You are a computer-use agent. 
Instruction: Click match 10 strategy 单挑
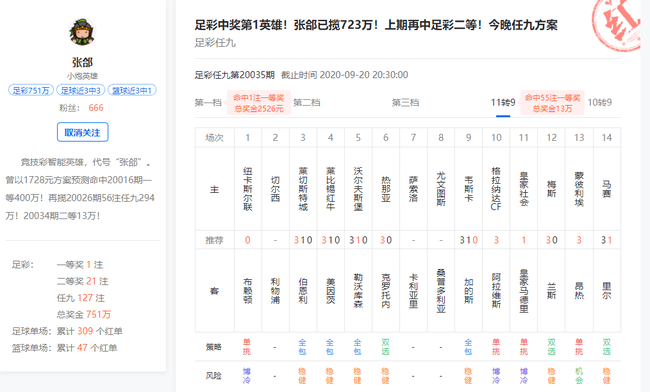tap(496, 347)
